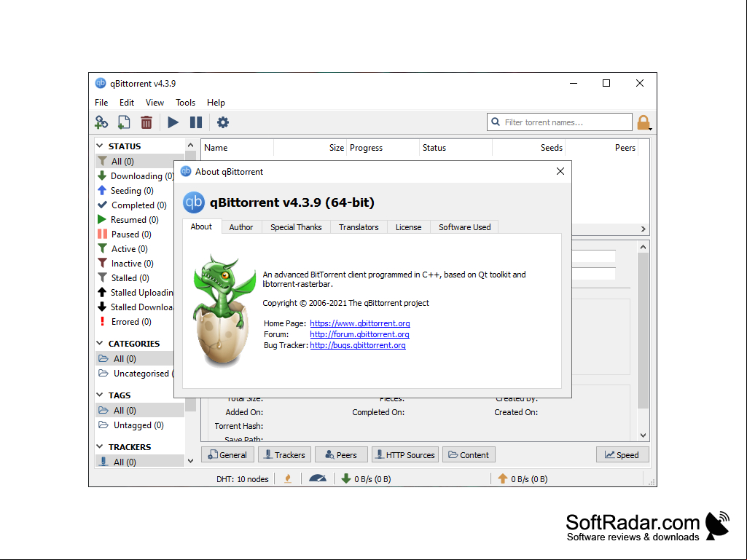Select All (0) under CATEGORIES
Viewport: 747px width, 560px height.
(135, 358)
